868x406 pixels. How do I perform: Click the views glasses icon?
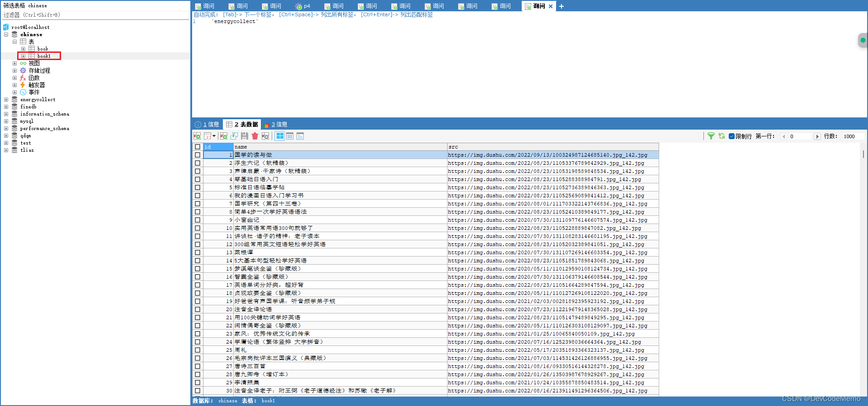coord(23,63)
